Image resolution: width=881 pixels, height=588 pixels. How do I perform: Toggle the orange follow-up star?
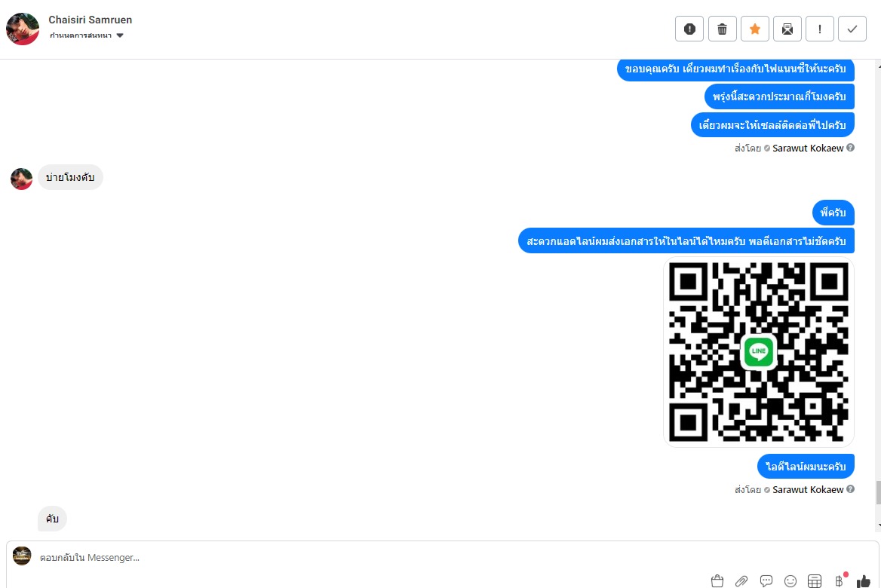[x=754, y=29]
